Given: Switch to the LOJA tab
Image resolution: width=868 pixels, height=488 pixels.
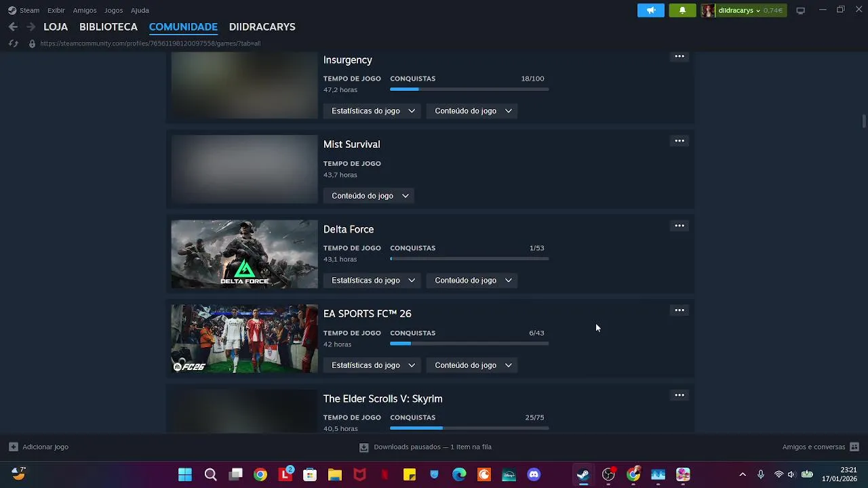Looking at the screenshot, I should (56, 27).
